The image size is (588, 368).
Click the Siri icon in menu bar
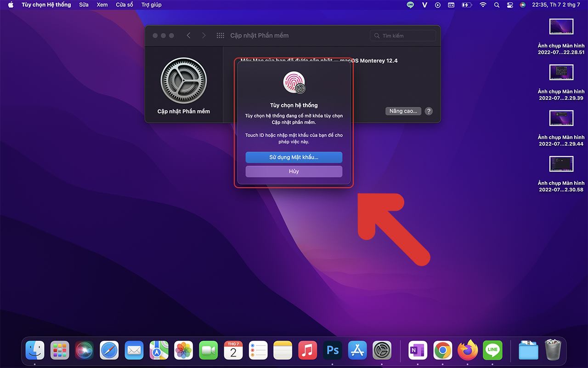pyautogui.click(x=523, y=5)
